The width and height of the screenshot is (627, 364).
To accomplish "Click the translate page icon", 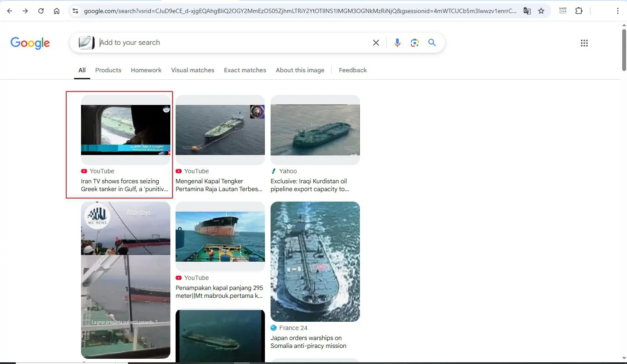I will click(527, 11).
